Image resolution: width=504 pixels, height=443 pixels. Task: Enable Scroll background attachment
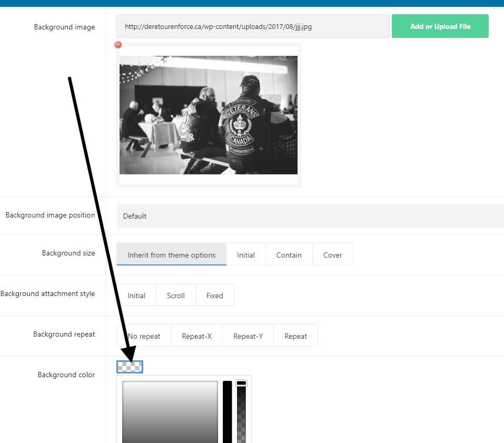(175, 295)
